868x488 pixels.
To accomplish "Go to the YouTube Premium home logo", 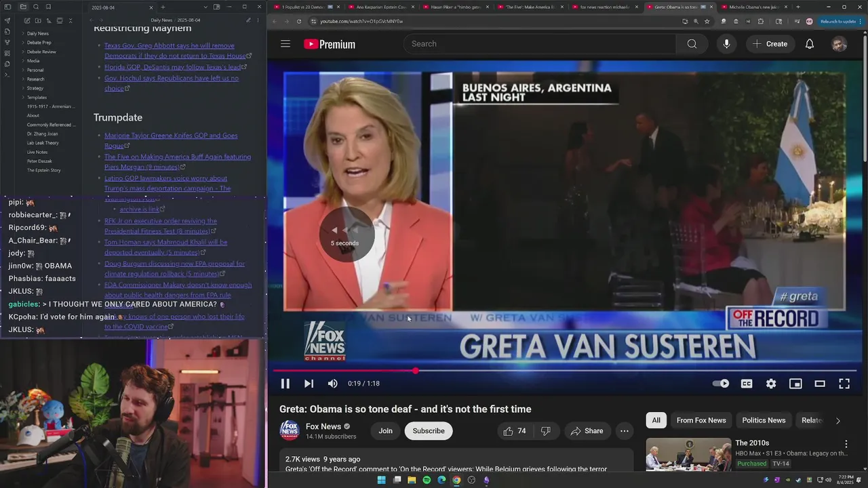I will pos(330,44).
